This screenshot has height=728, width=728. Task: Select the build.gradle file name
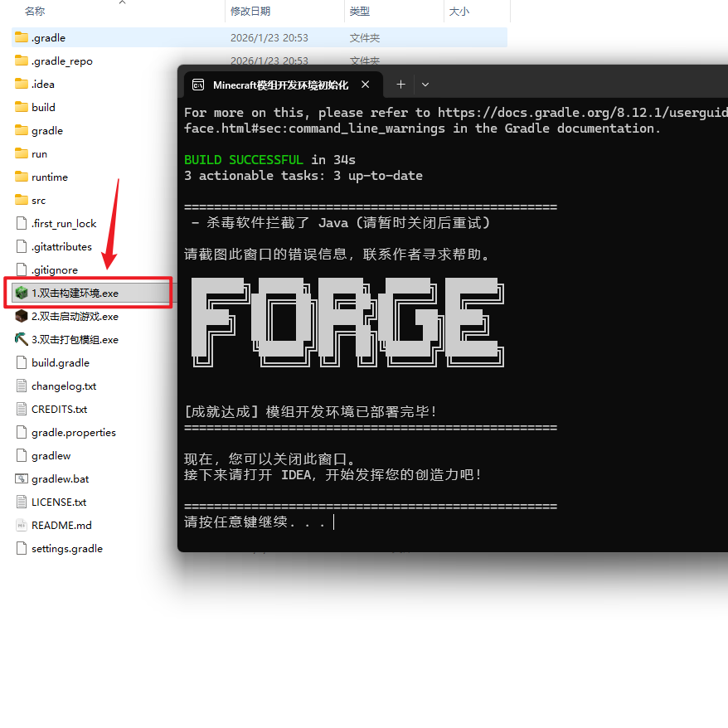point(61,363)
